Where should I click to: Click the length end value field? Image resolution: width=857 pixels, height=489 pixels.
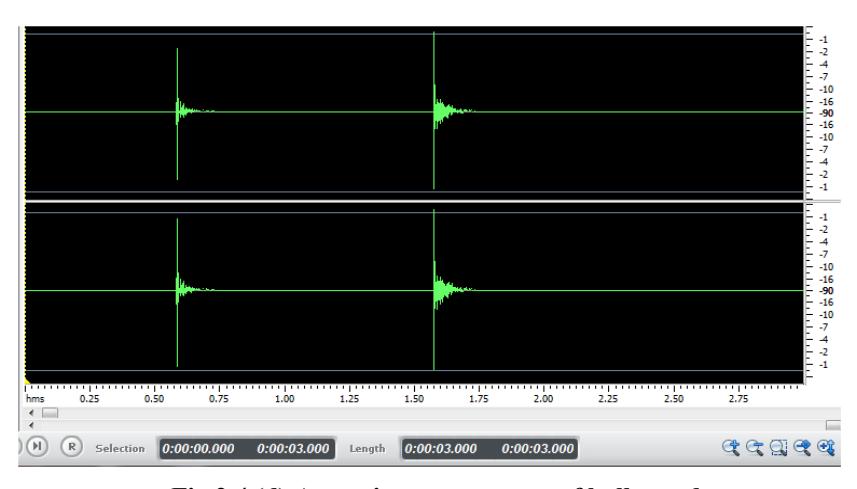538,449
